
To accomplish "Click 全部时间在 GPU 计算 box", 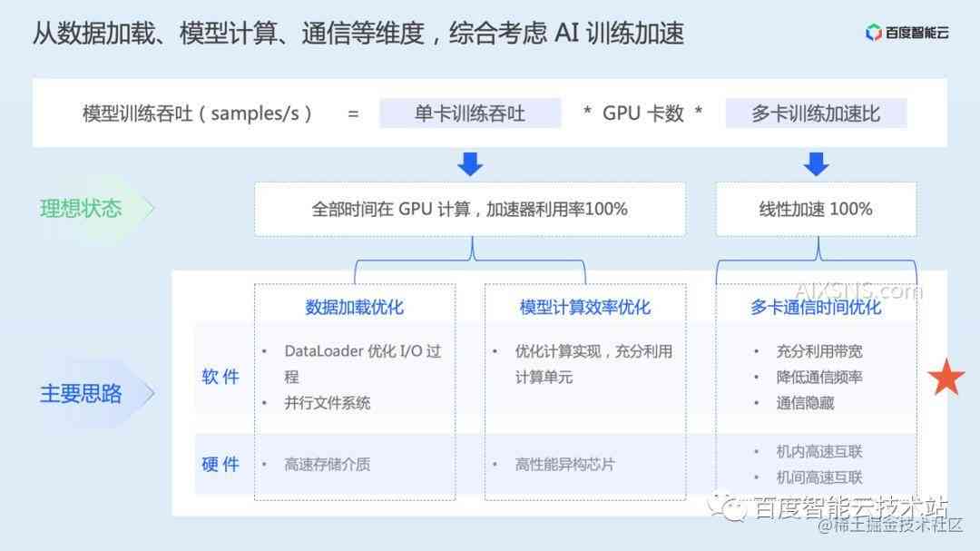I will click(470, 209).
